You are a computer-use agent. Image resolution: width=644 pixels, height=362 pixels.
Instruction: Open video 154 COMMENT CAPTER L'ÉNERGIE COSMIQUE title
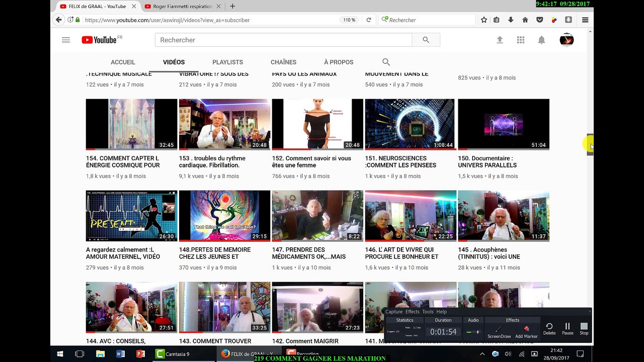click(123, 161)
